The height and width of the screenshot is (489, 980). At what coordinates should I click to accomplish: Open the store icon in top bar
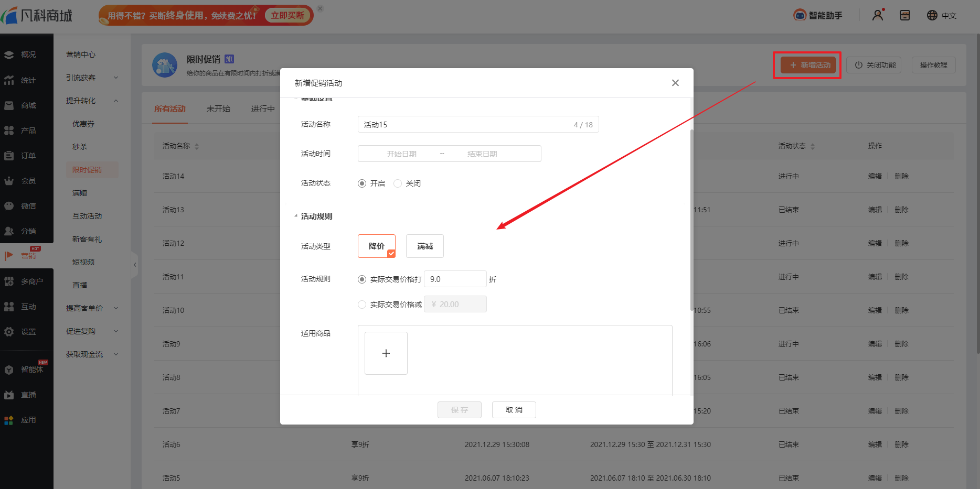click(x=905, y=15)
